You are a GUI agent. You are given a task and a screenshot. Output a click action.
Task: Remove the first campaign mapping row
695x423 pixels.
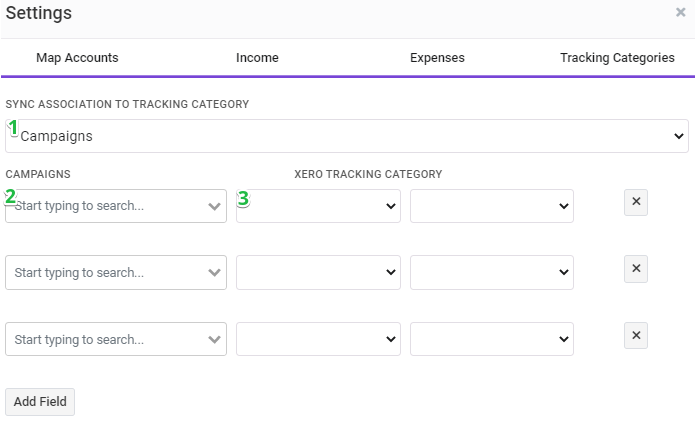pos(636,202)
